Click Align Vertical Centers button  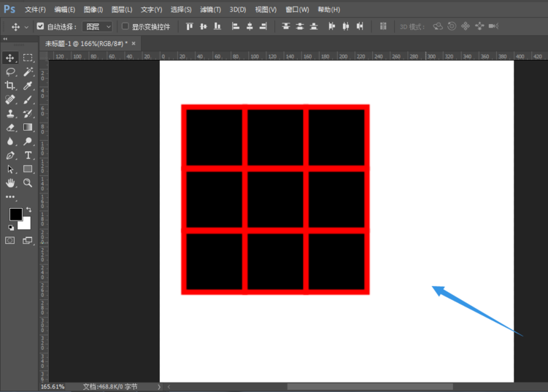coord(204,26)
